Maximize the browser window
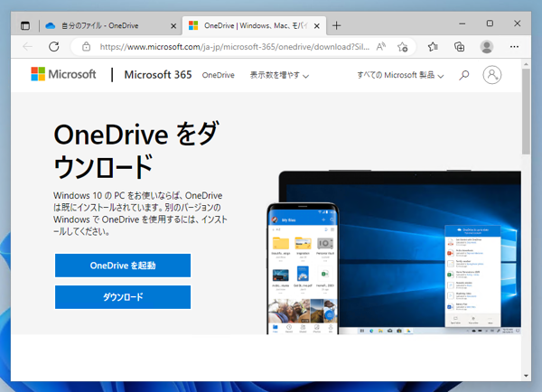Viewport: 542px width, 392px height. pyautogui.click(x=490, y=23)
